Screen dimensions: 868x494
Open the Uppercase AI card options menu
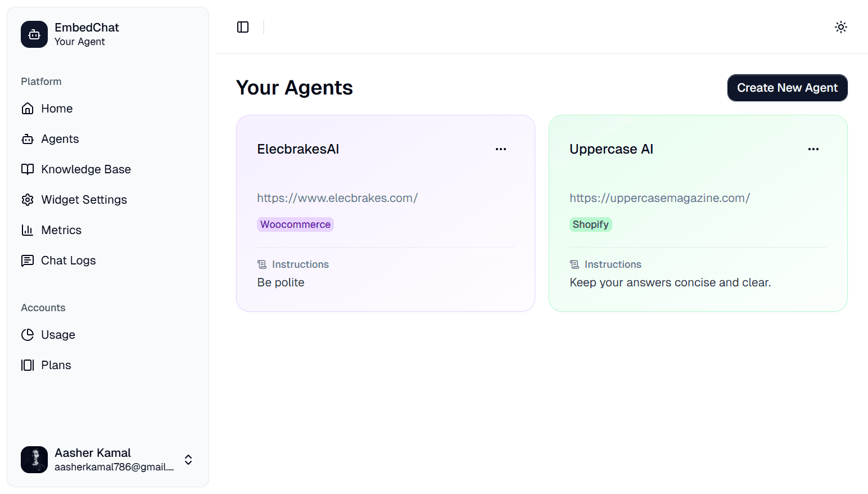click(x=813, y=149)
